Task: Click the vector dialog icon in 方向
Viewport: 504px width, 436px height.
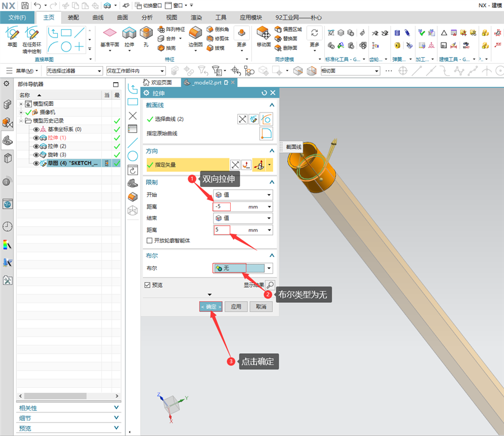Action: point(246,165)
